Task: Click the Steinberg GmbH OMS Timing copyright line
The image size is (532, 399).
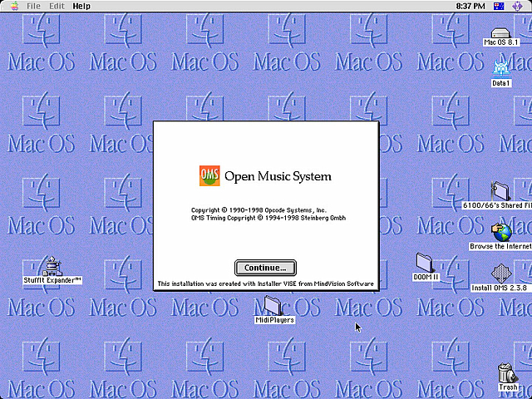Action: click(268, 218)
